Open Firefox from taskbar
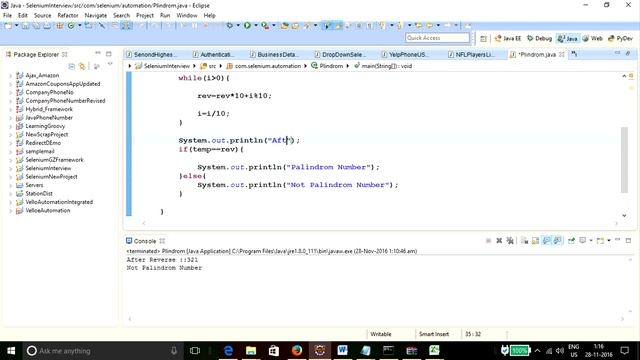This screenshot has width=640, height=360. [x=297, y=350]
